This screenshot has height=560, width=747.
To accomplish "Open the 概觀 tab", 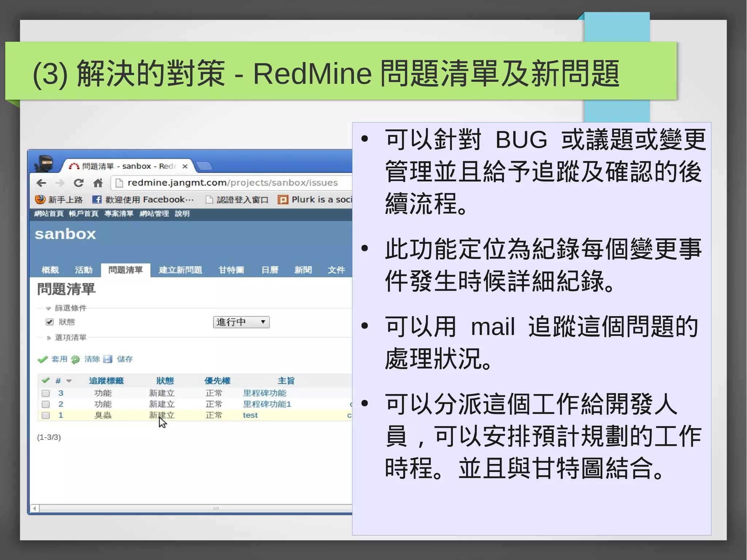I will (50, 270).
